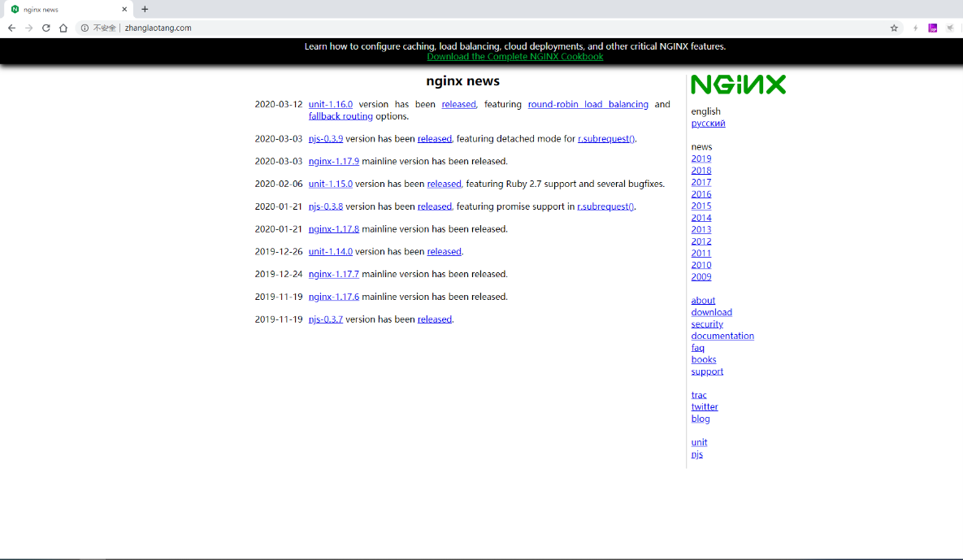Open the blog link
Screen dimensions: 963x560
point(701,419)
